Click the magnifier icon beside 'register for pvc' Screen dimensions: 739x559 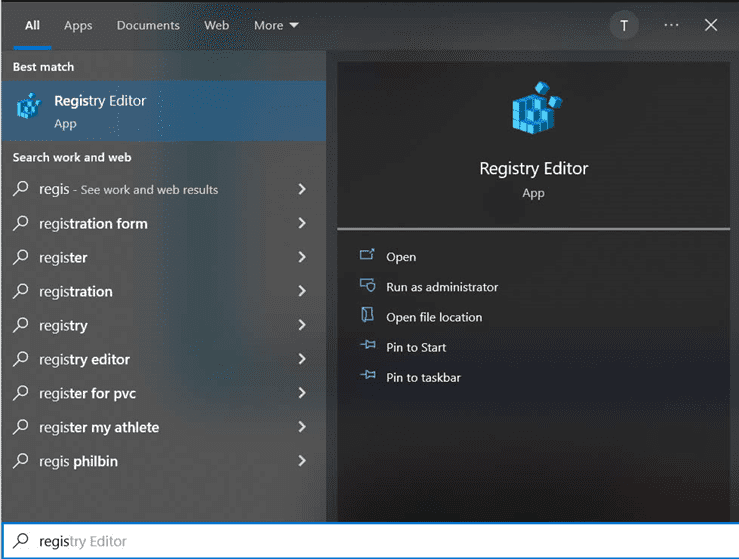21,392
